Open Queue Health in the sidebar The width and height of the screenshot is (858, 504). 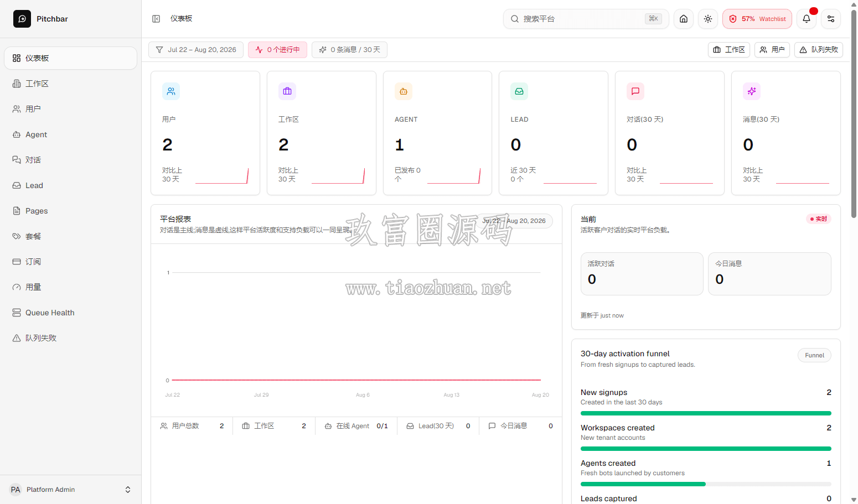click(x=70, y=313)
